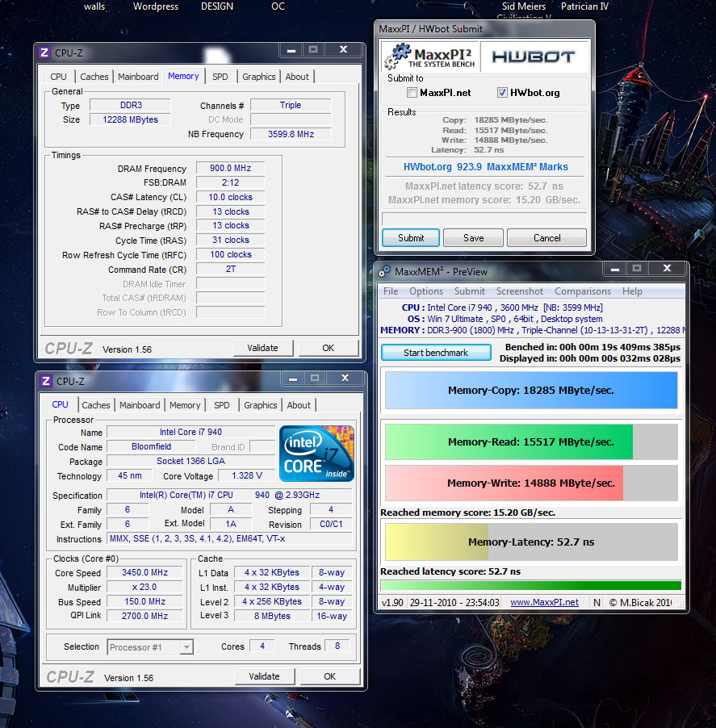716x728 pixels.
Task: Switch to CPU tab in upper CPU-Z window
Action: click(x=58, y=77)
